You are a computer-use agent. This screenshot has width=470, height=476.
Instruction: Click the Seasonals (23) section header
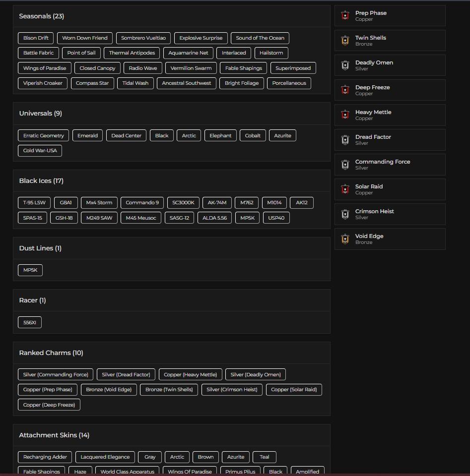click(x=42, y=16)
